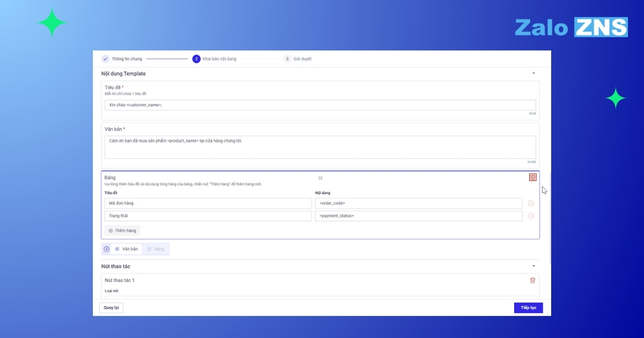This screenshot has height=338, width=644.
Task: Remove the Trạng thái row
Action: 531,216
